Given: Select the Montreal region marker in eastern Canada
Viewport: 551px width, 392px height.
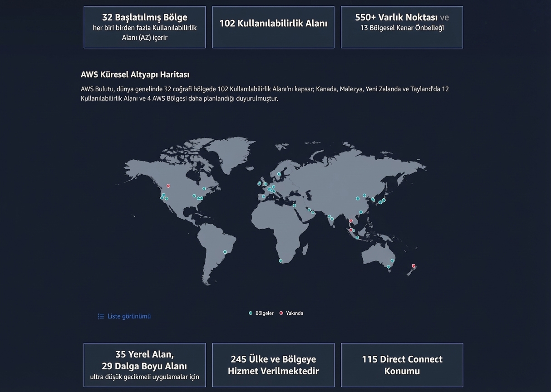Looking at the screenshot, I should (x=204, y=189).
